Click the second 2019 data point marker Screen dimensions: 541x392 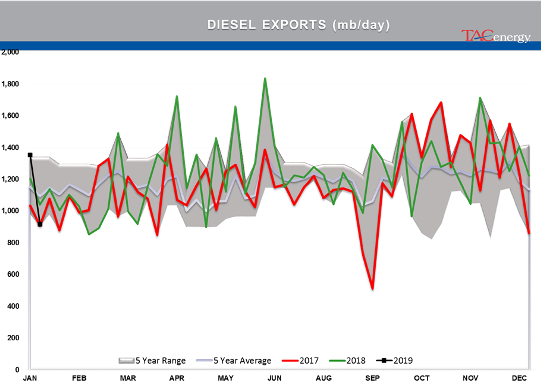(x=40, y=224)
